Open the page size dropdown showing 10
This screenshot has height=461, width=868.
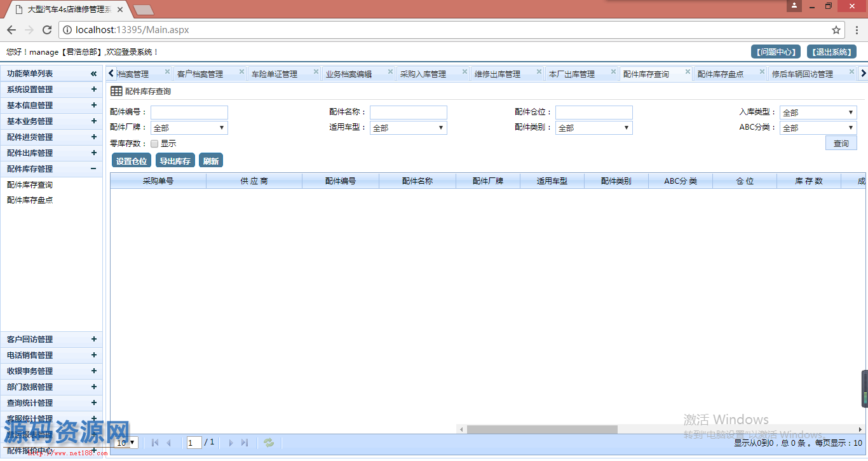[x=126, y=443]
